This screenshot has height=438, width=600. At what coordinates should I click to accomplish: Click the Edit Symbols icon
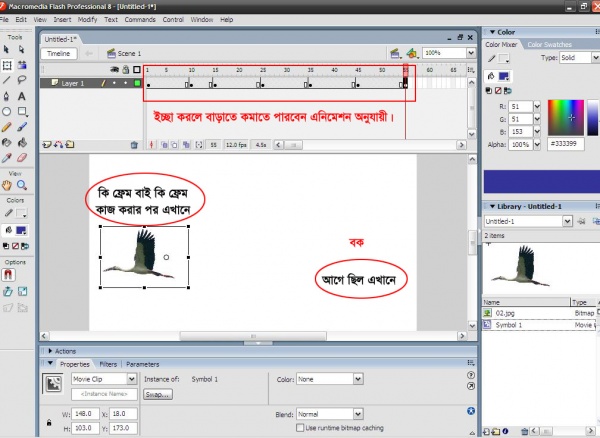pos(412,54)
